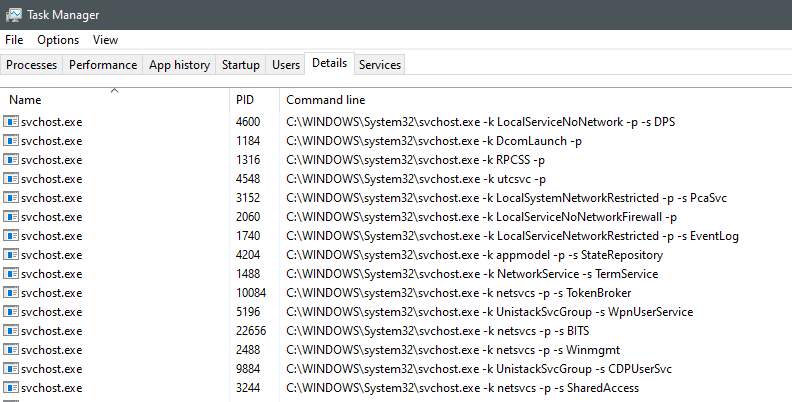Switch to the Services tab
This screenshot has height=402, width=792.
pos(380,65)
